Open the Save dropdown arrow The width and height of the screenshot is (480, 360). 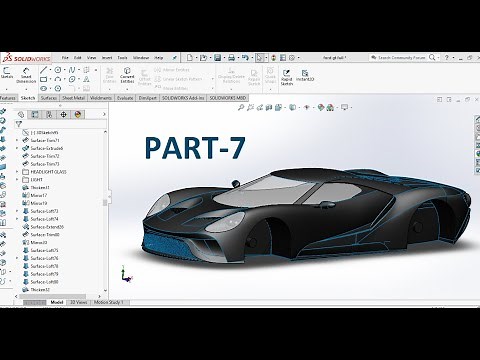[x=224, y=58]
